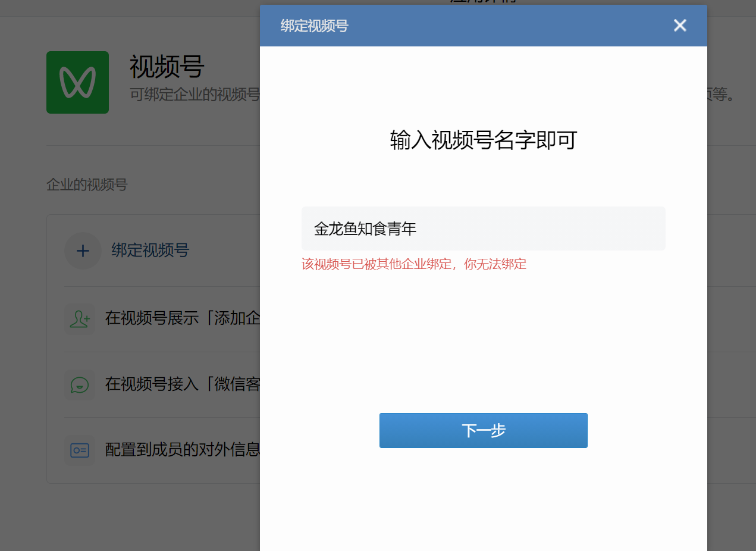This screenshot has width=756, height=551.
Task: Focus the 视频号 name input field
Action: point(483,228)
